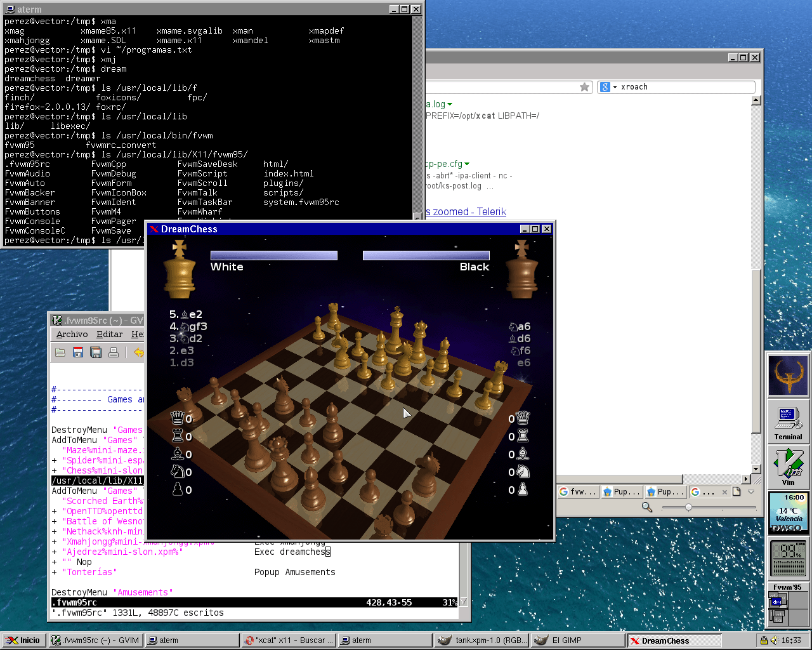This screenshot has height=650, width=812.
Task: Open the Archivo menu in GVim
Action: 72,335
